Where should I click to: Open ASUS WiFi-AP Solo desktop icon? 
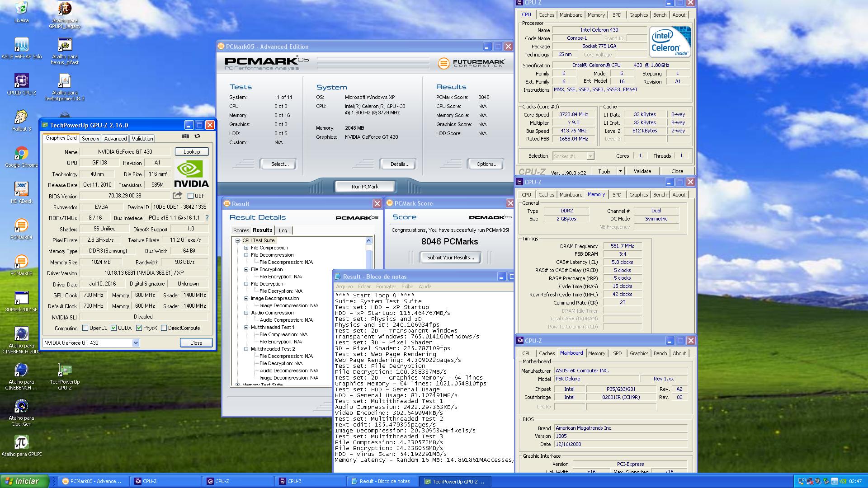click(21, 48)
